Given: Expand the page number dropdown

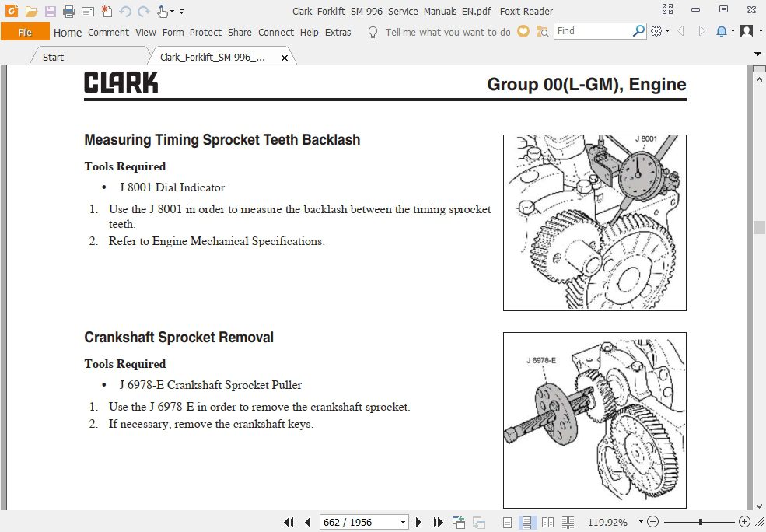Looking at the screenshot, I should (403, 522).
